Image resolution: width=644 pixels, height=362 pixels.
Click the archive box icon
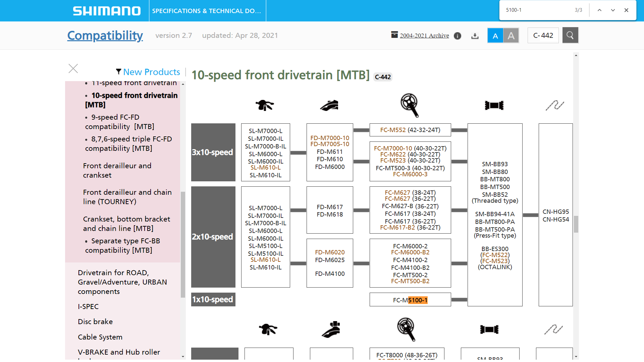394,35
